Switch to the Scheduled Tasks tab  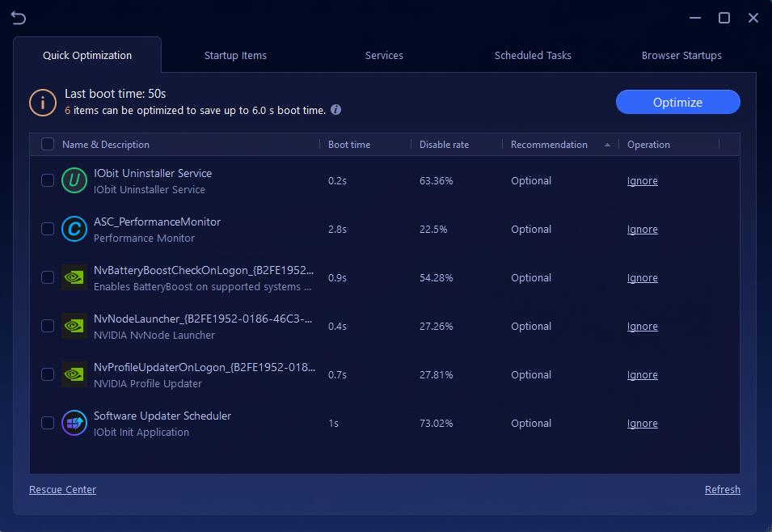(533, 55)
